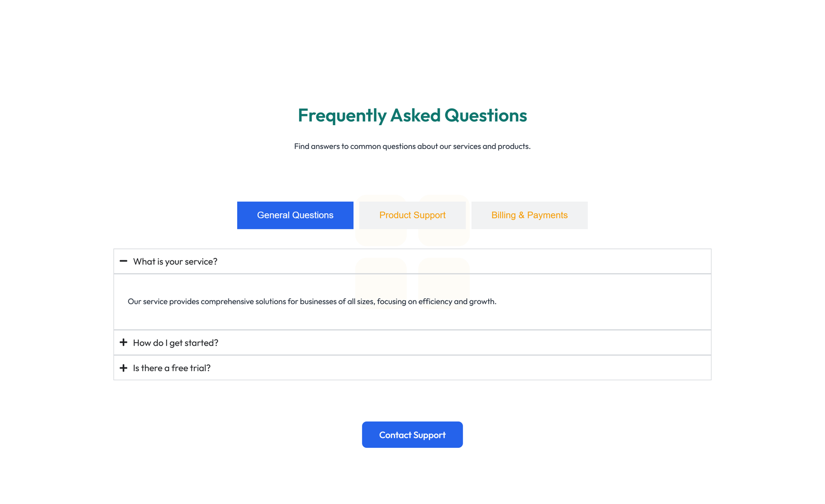825x504 pixels.
Task: Click the orange Billing & Payments label
Action: tap(529, 215)
